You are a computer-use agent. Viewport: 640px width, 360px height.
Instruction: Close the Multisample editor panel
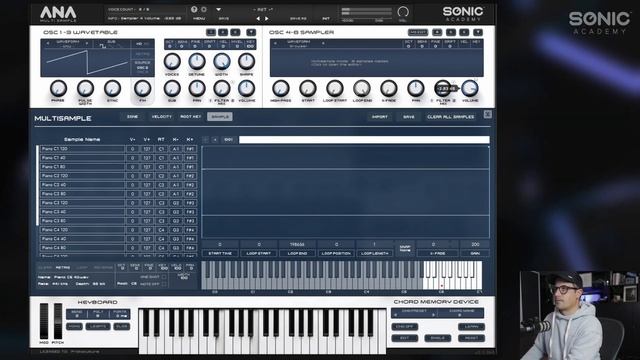[x=488, y=114]
